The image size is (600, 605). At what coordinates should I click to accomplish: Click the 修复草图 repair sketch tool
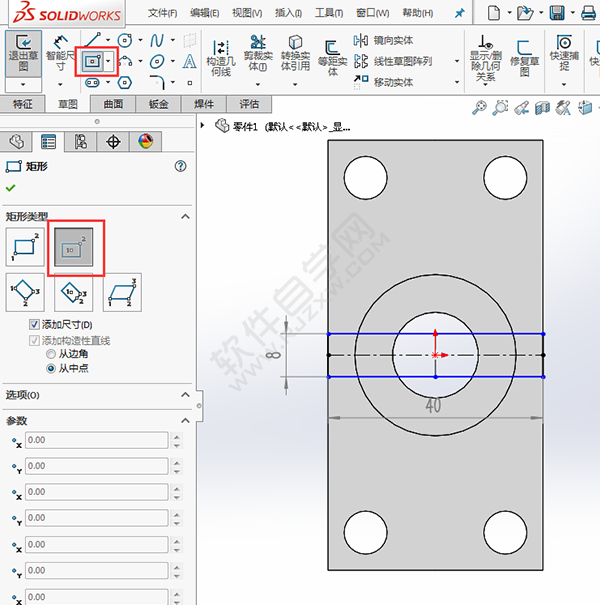(524, 58)
